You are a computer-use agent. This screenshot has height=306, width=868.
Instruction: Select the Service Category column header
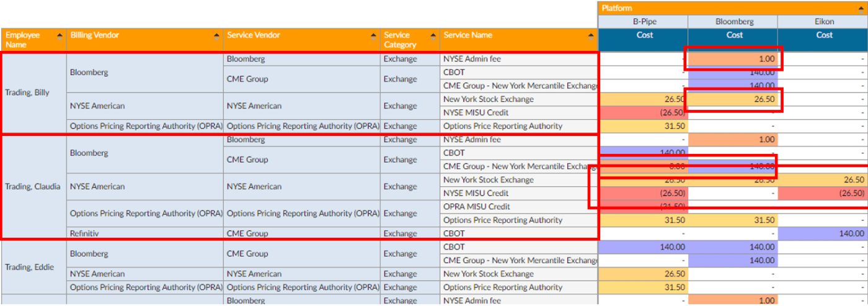point(410,40)
